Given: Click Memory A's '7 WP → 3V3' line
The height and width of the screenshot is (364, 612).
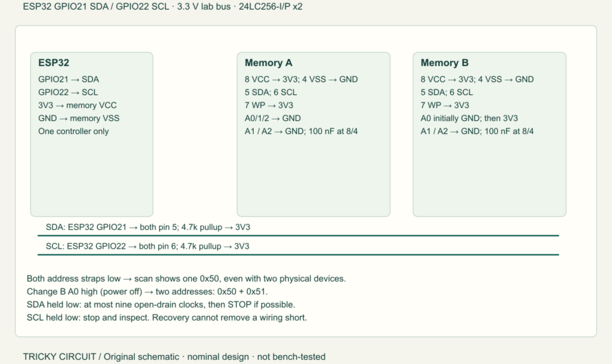Looking at the screenshot, I should (x=269, y=105).
